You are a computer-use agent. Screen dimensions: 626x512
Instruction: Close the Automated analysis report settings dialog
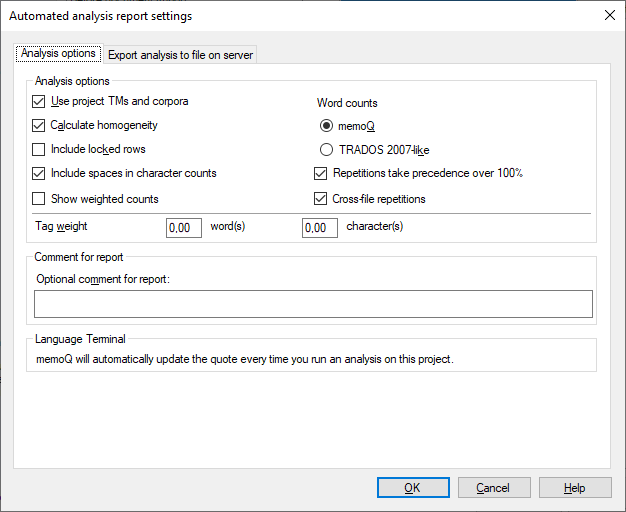click(609, 15)
